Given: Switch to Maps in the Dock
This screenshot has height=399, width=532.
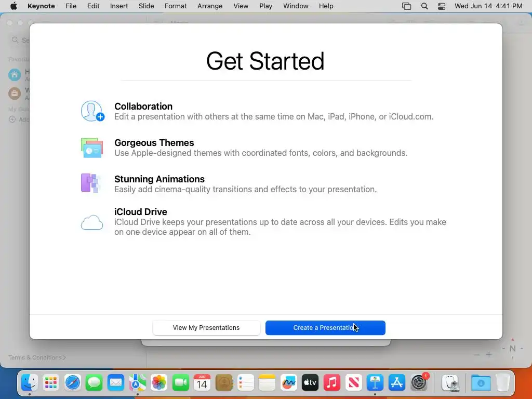Looking at the screenshot, I should [137, 383].
